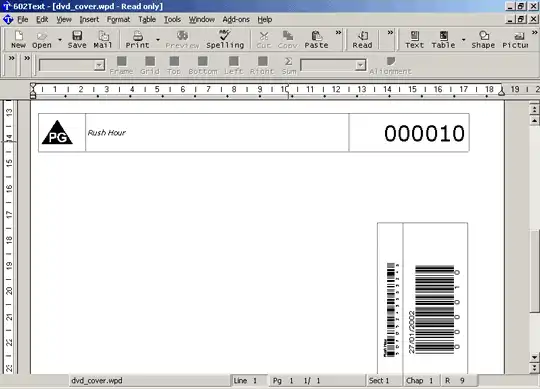Open the Help menu
Image resolution: width=540 pixels, height=389 pixels.
(264, 20)
